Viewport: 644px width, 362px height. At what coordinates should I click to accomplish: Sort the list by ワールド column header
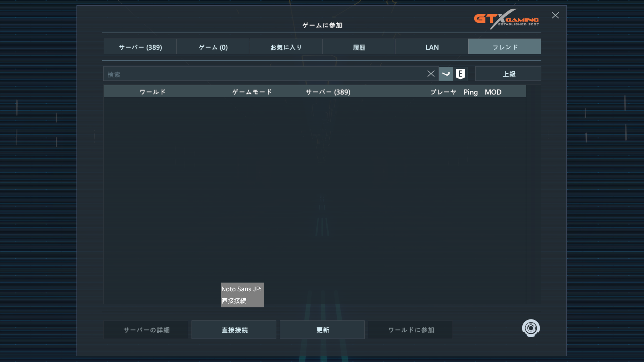pyautogui.click(x=153, y=92)
